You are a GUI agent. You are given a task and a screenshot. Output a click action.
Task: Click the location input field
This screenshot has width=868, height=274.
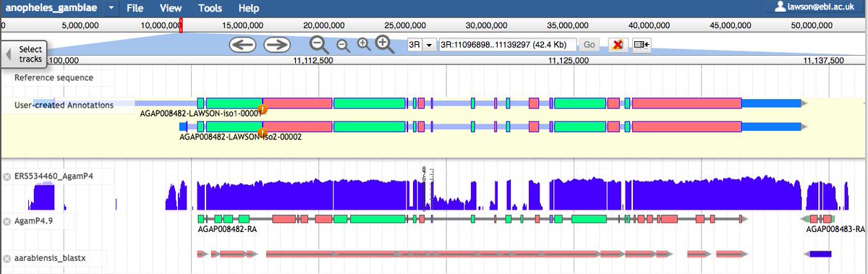pyautogui.click(x=508, y=45)
